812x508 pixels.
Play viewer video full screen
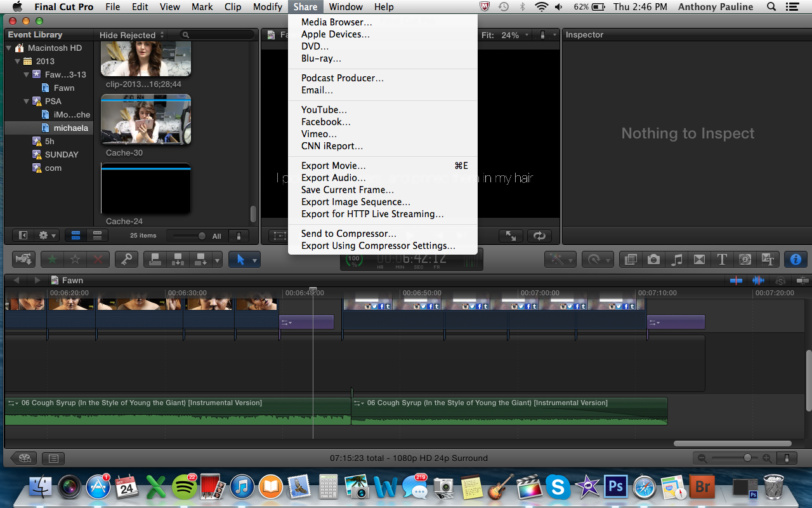coord(511,236)
